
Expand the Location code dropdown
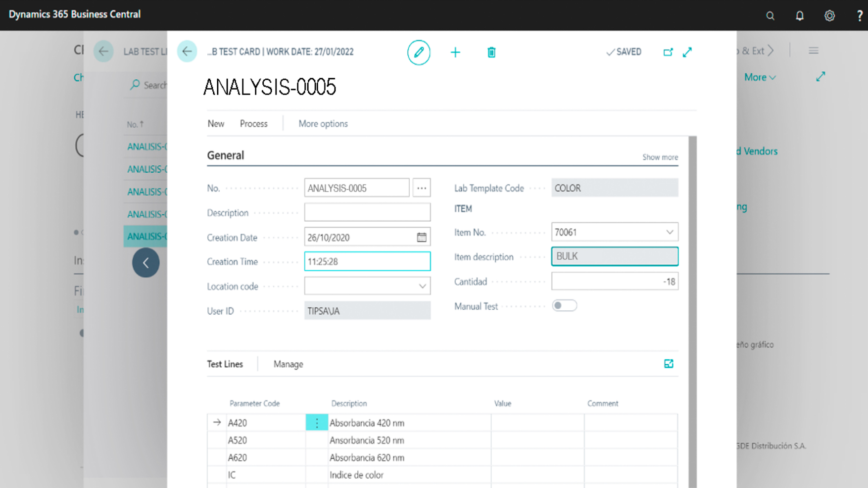(x=422, y=286)
